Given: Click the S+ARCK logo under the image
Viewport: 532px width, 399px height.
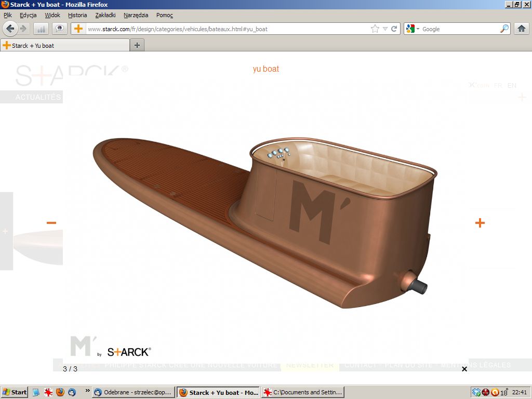Looking at the screenshot, I should [x=129, y=352].
